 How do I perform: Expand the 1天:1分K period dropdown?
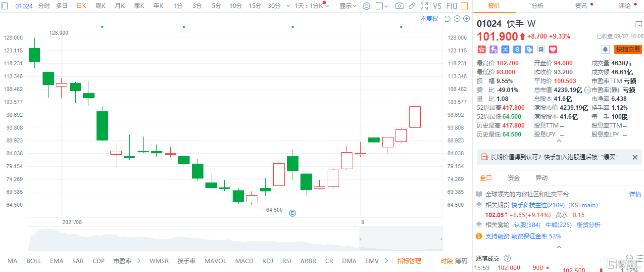point(311,6)
